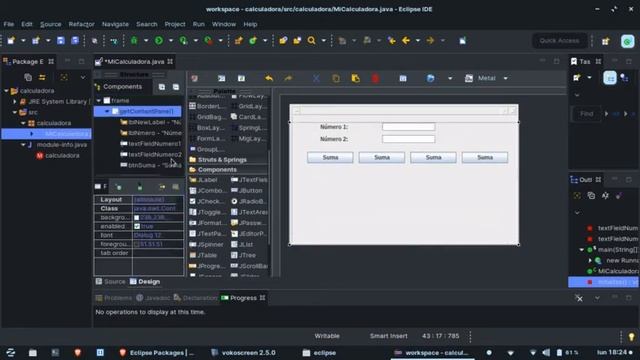
Task: Click Collapse All icon in Components panel
Action: [176, 87]
